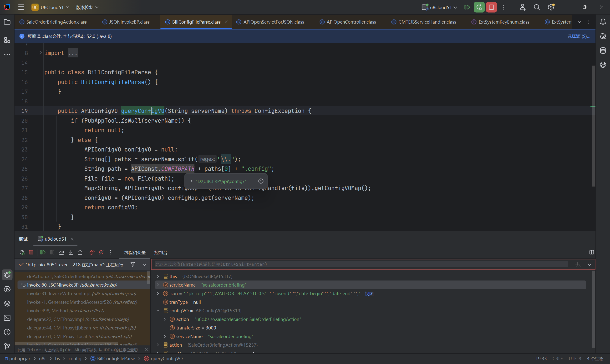Open the Services tool window icon

pos(7,289)
